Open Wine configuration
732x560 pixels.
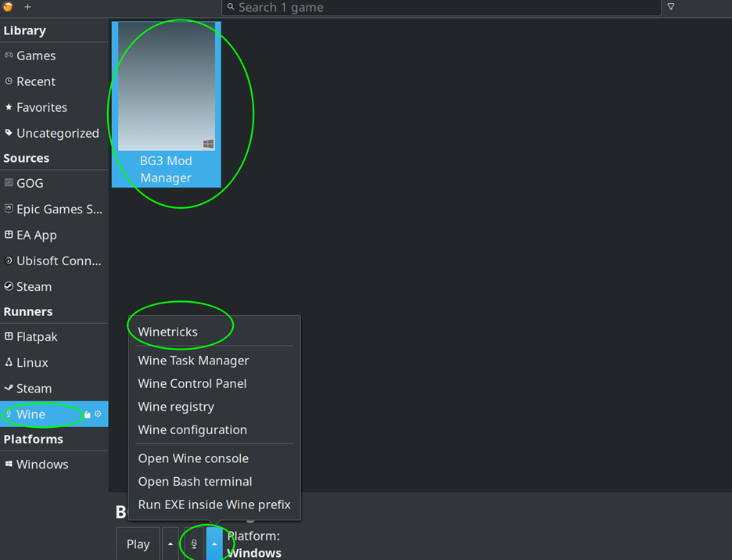(214, 429)
